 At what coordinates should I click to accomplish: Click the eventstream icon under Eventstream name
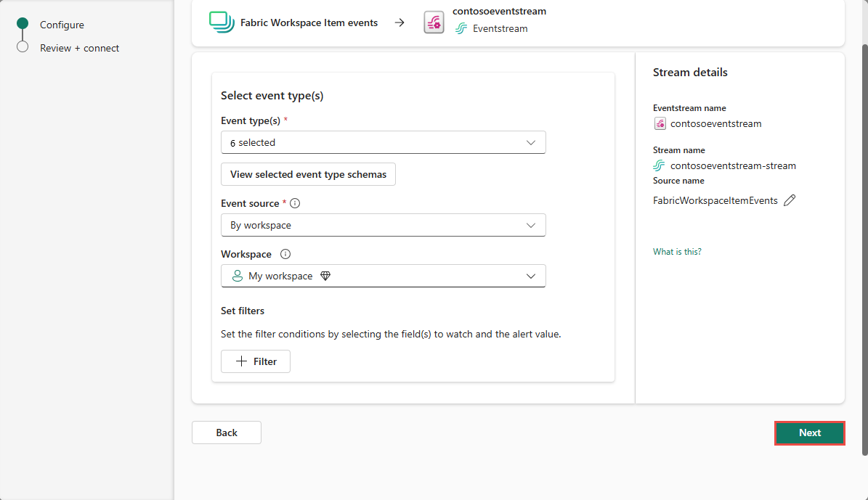(x=660, y=124)
